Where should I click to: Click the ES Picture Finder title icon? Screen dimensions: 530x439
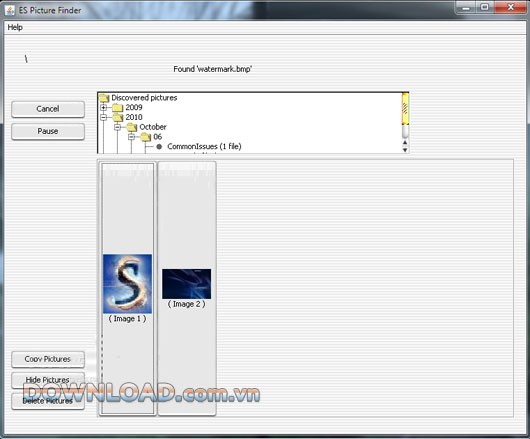pyautogui.click(x=10, y=10)
